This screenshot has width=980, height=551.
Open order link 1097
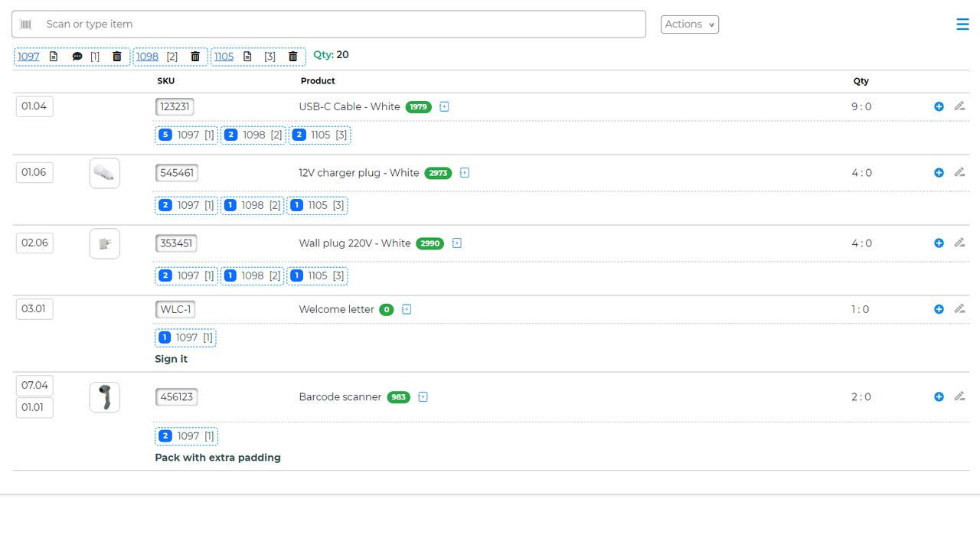(x=28, y=57)
